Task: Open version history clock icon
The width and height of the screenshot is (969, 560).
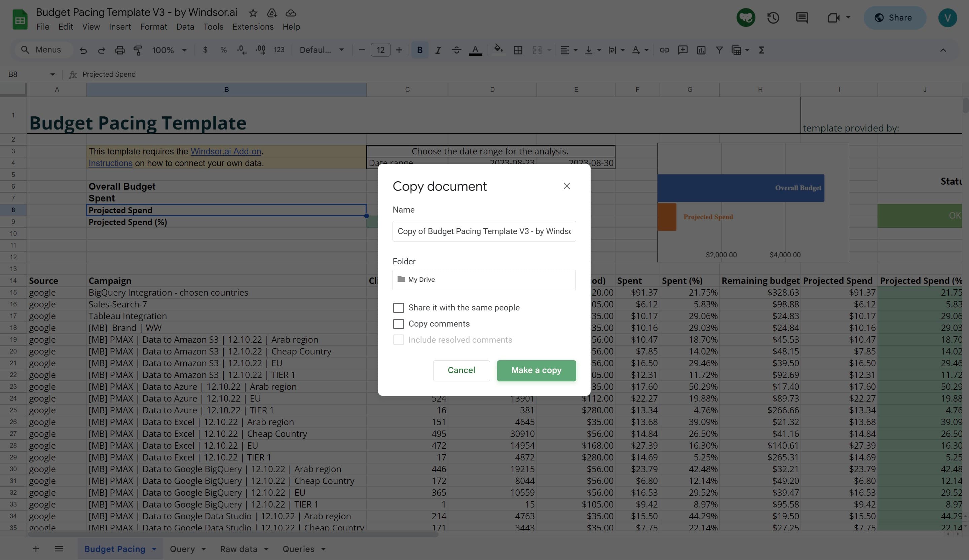Action: [x=773, y=18]
